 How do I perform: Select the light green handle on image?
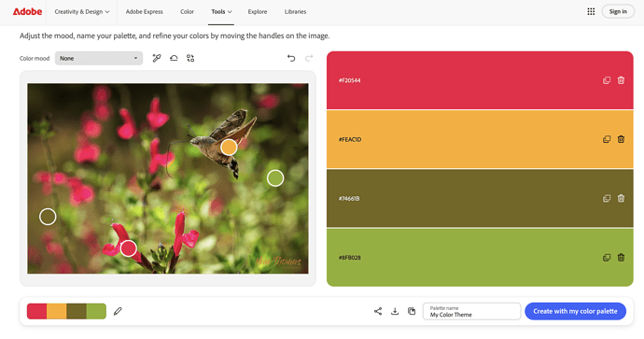(x=275, y=178)
